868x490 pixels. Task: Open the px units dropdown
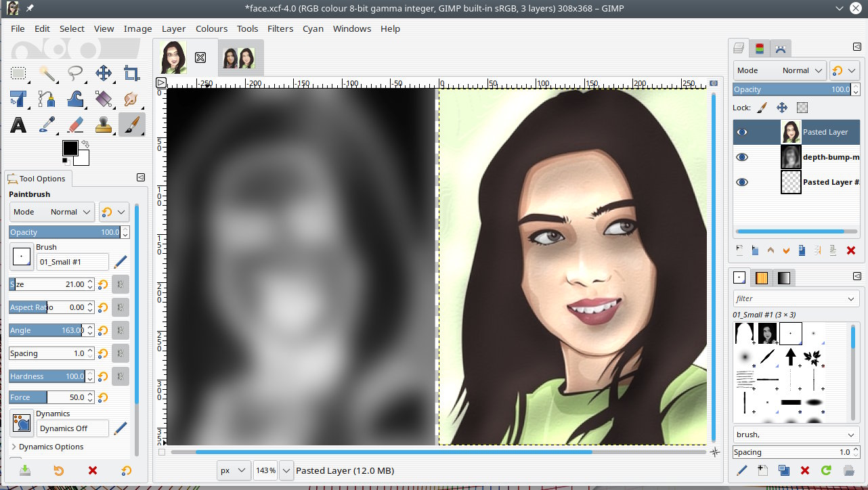coord(233,470)
